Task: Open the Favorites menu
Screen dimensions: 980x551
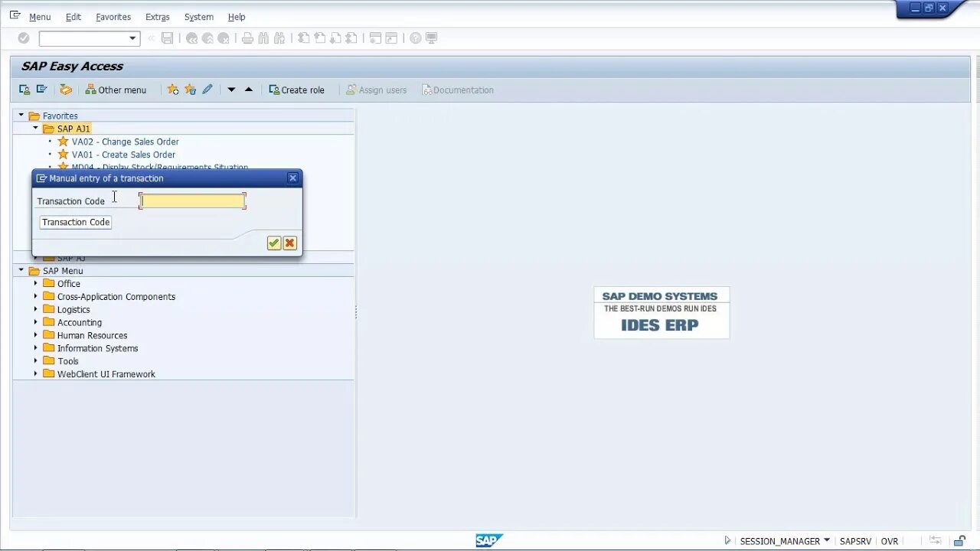Action: click(113, 17)
